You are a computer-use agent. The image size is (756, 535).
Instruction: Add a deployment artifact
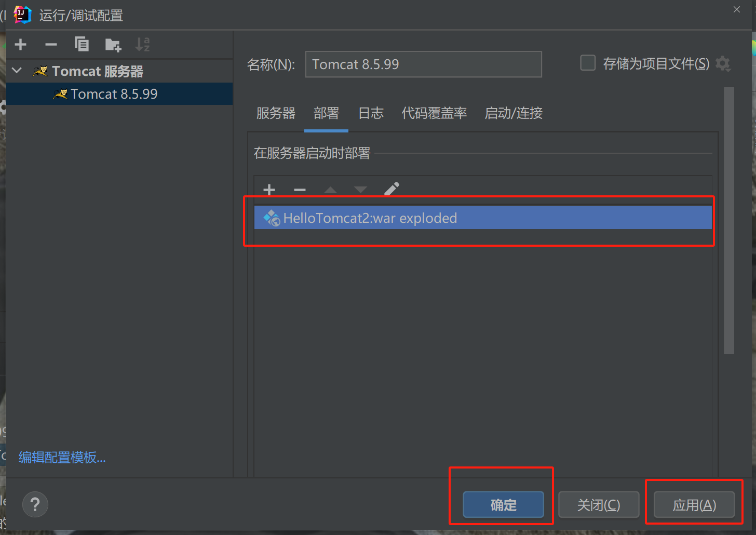pyautogui.click(x=269, y=190)
